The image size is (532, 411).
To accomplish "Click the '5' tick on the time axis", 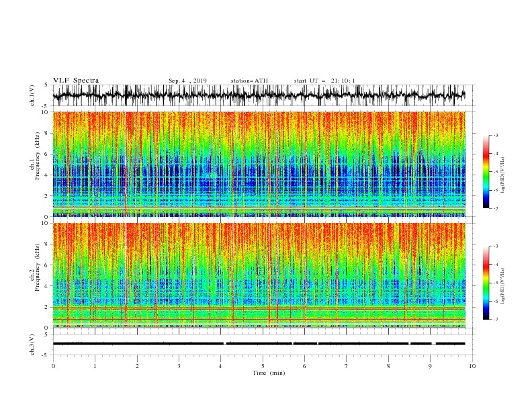I will 263,366.
